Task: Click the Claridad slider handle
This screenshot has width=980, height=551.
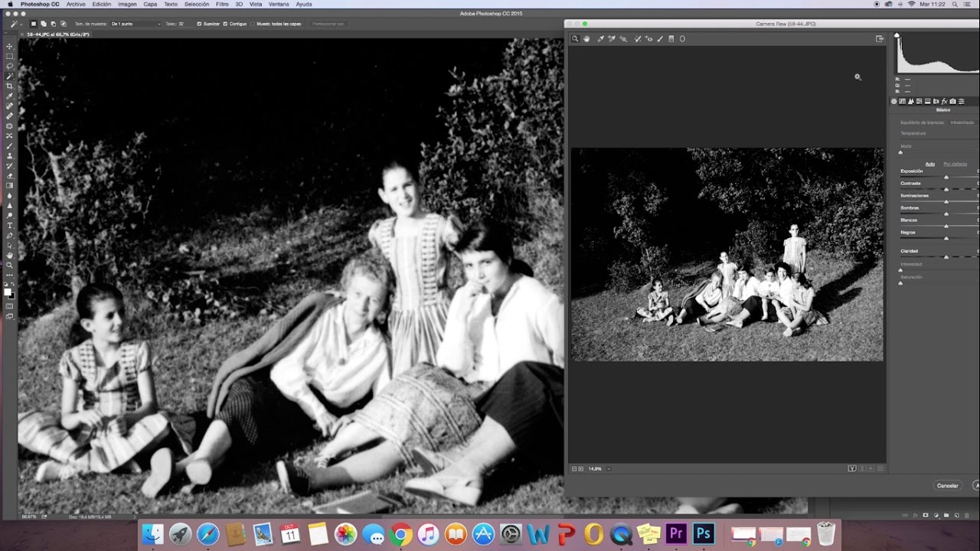Action: [x=946, y=256]
